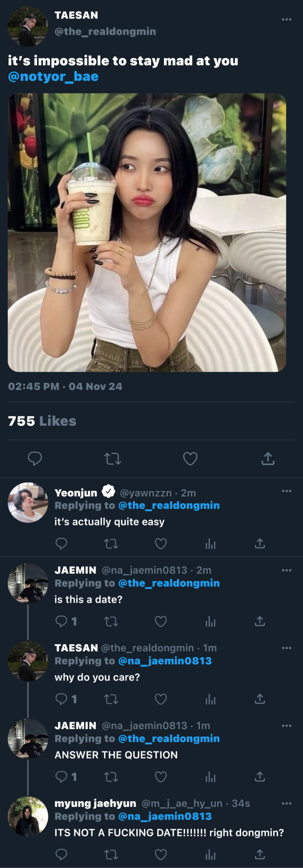Open the @notyor_bae mention link
This screenshot has height=868, width=303.
click(x=53, y=76)
